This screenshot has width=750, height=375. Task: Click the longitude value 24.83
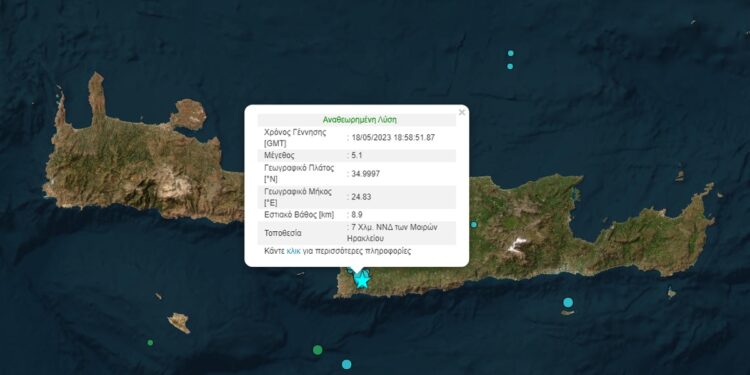point(361,197)
